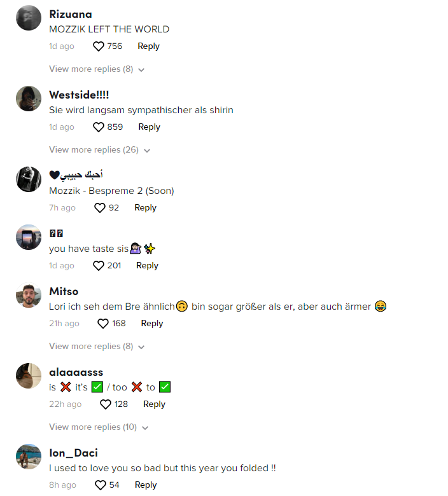Open Westside!!!! profile via username

coord(79,95)
